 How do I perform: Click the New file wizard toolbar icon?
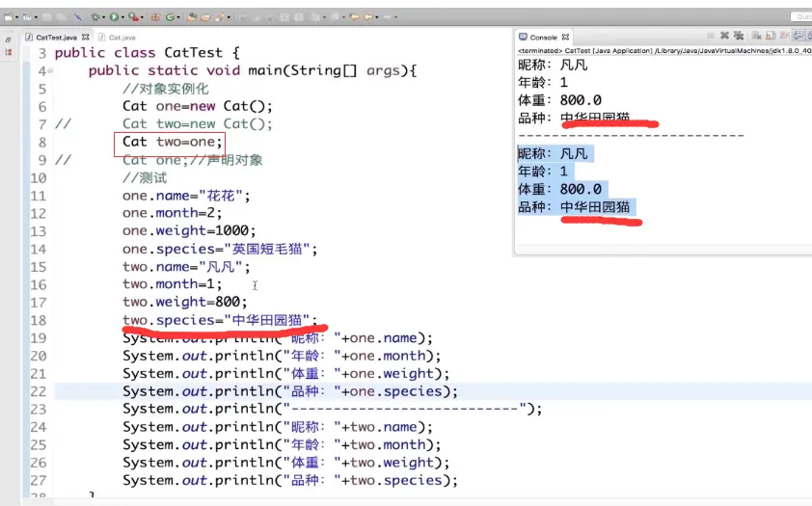click(x=9, y=17)
